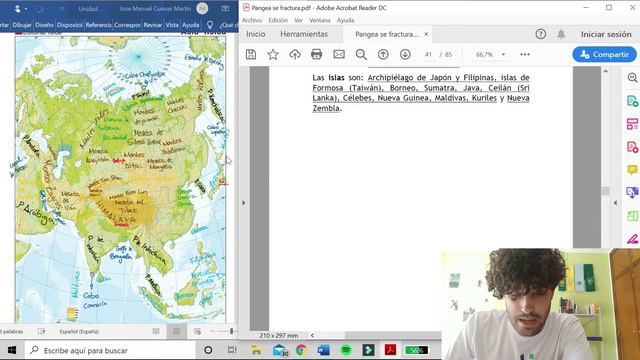Viewport: 640px width, 360px height.
Task: Open the Combine Files tool in right pane
Action: coord(632,192)
